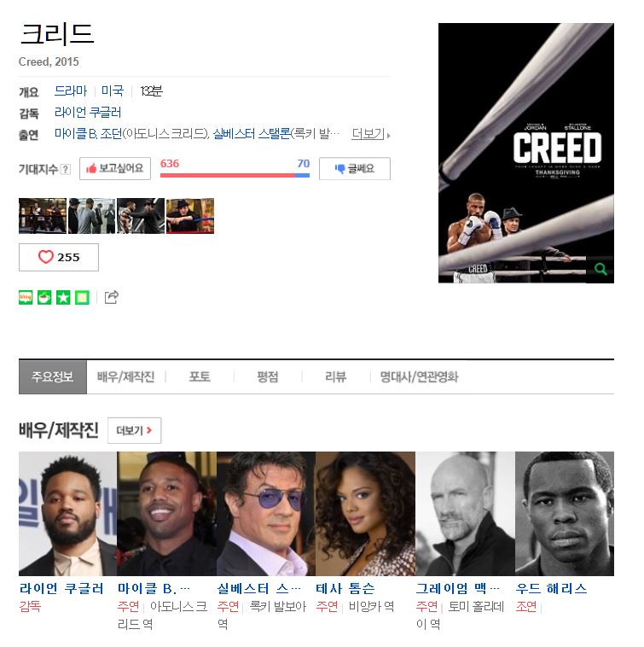Viewport: 644px width, 647px height.
Task: Switch to the 포토 tab
Action: point(200,376)
